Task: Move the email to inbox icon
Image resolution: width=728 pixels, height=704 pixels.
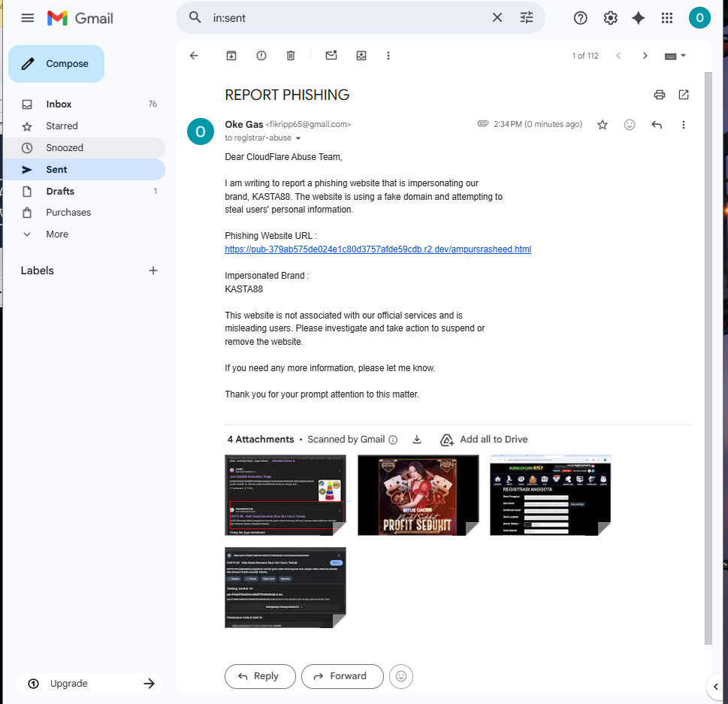Action: pos(361,56)
